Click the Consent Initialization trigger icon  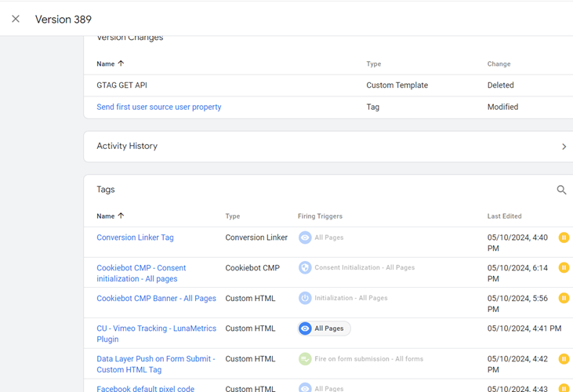pyautogui.click(x=305, y=268)
